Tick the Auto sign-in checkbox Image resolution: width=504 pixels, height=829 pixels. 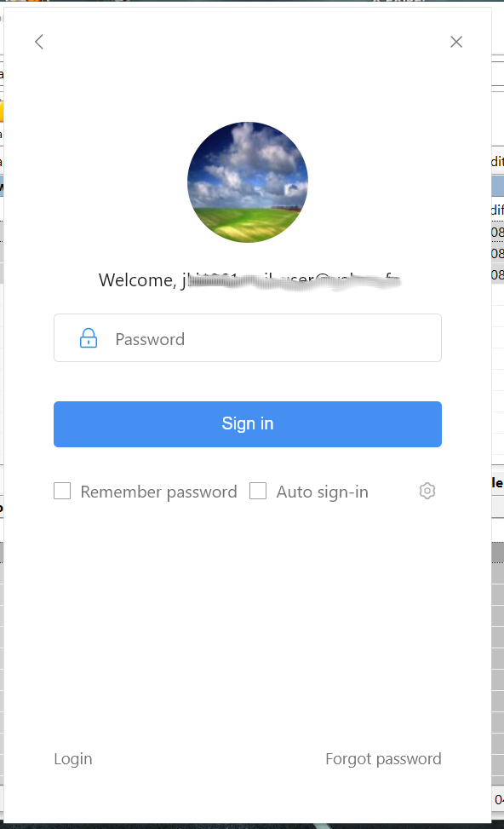point(258,491)
